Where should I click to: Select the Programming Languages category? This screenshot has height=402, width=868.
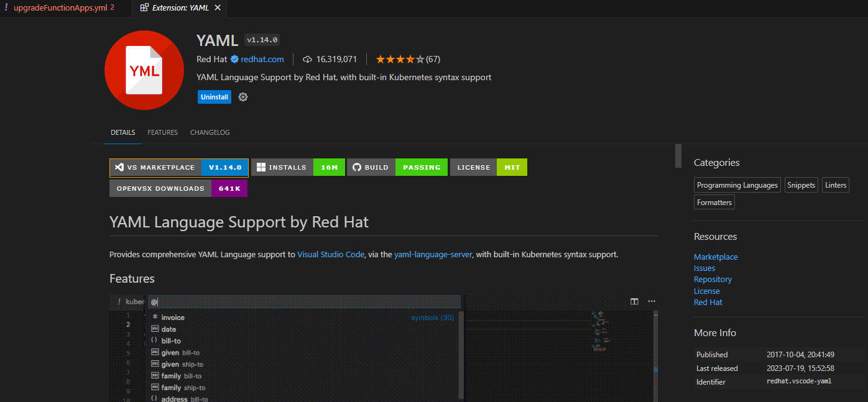tap(737, 185)
